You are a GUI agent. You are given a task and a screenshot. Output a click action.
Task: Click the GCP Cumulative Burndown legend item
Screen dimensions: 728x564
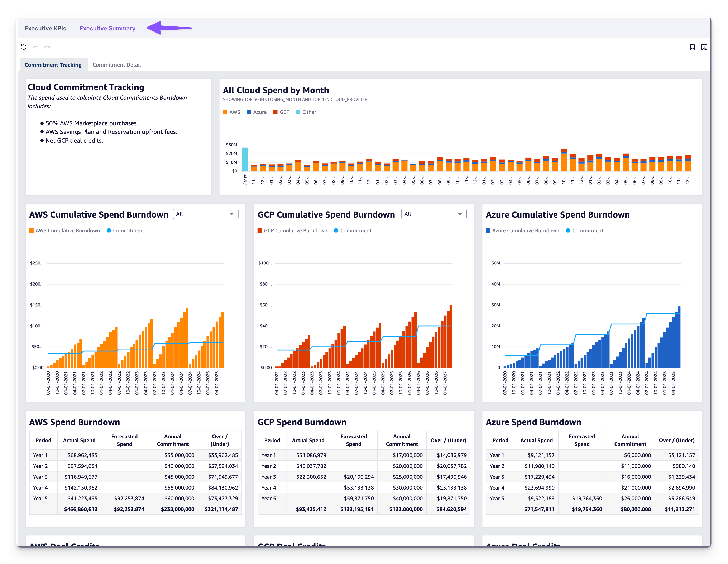pyautogui.click(x=293, y=230)
